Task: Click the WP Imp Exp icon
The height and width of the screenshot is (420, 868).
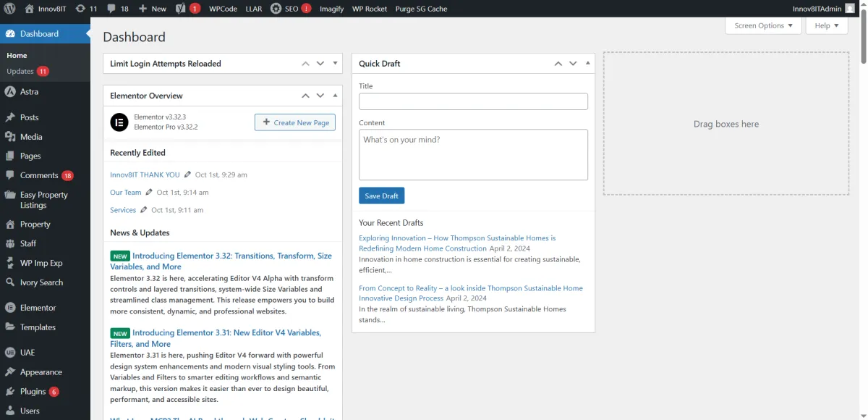Action: (10, 263)
